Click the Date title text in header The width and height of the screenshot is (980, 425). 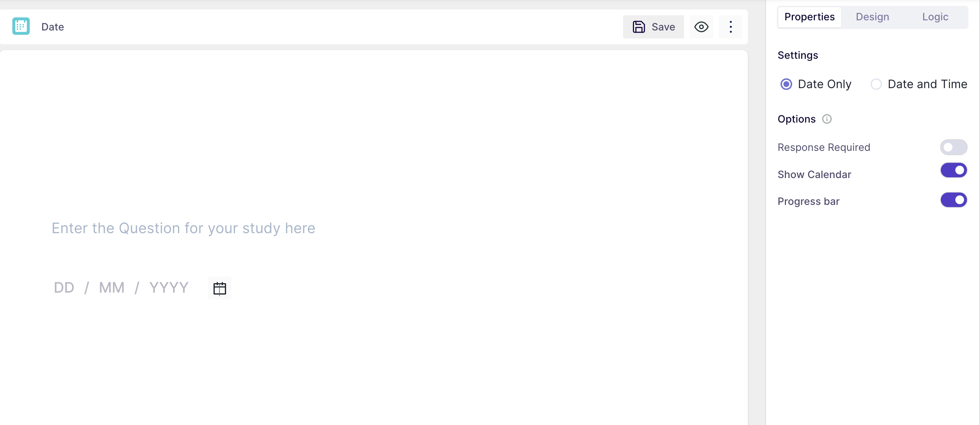pos(53,27)
